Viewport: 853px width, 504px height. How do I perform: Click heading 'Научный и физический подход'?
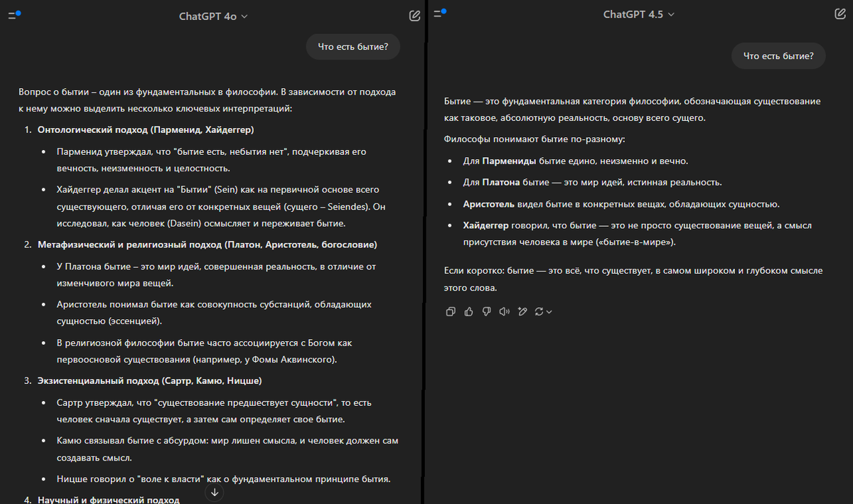[108, 499]
